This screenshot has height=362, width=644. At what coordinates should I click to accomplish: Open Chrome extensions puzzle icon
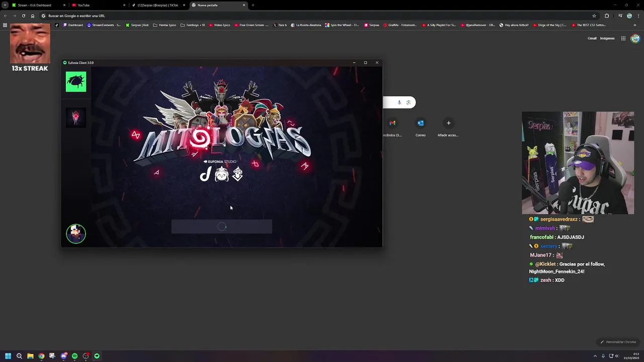[607, 16]
